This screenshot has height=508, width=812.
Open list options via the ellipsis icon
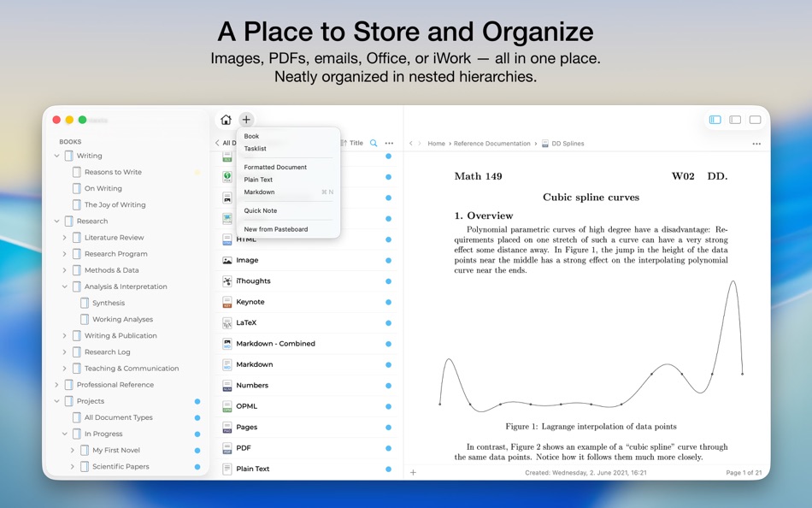click(x=390, y=143)
